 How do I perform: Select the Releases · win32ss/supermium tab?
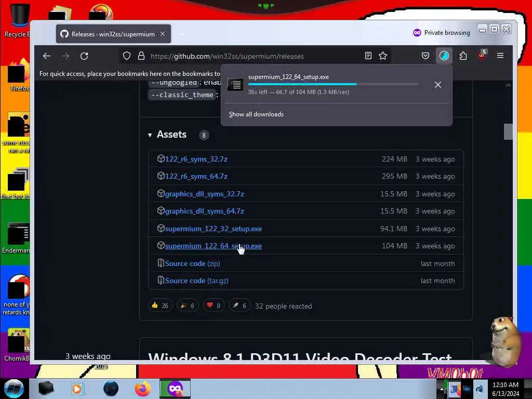[113, 34]
